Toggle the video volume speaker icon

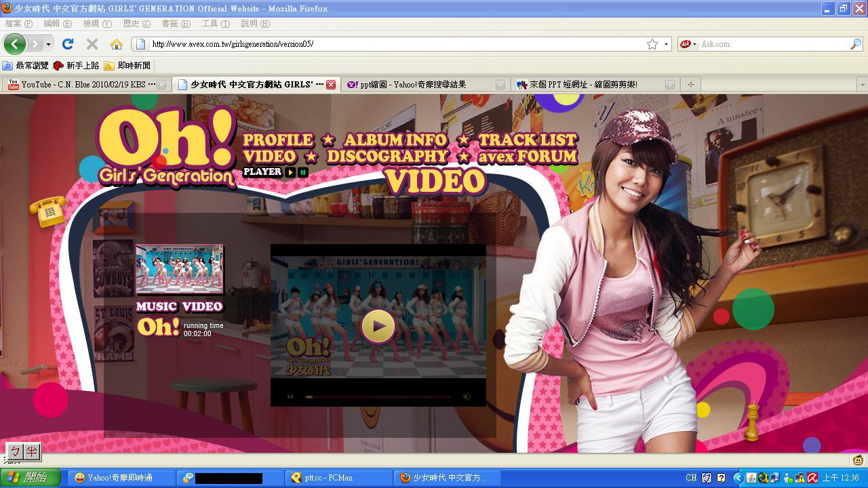click(x=467, y=396)
